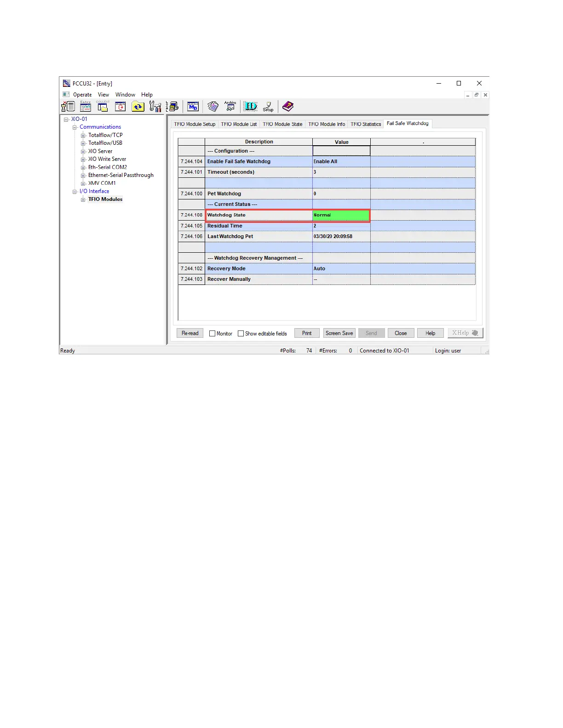The image size is (563, 728).
Task: Expand the TFIO Modules node
Action: pos(83,199)
